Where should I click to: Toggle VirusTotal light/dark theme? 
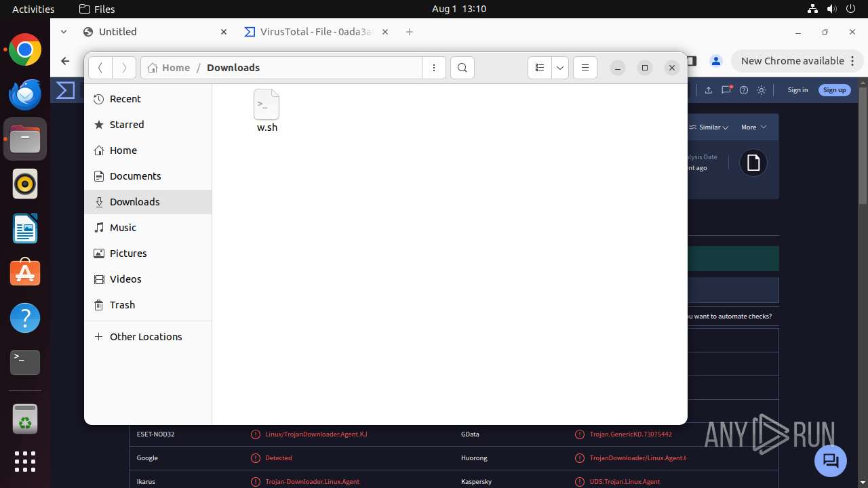pos(762,90)
